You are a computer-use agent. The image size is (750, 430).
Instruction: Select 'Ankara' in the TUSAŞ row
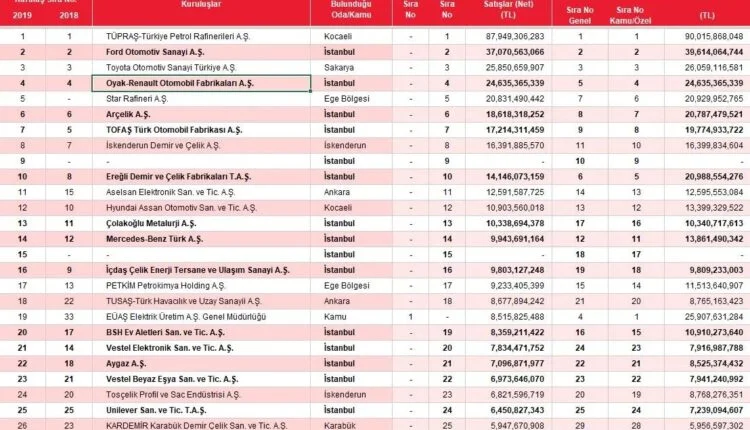337,301
